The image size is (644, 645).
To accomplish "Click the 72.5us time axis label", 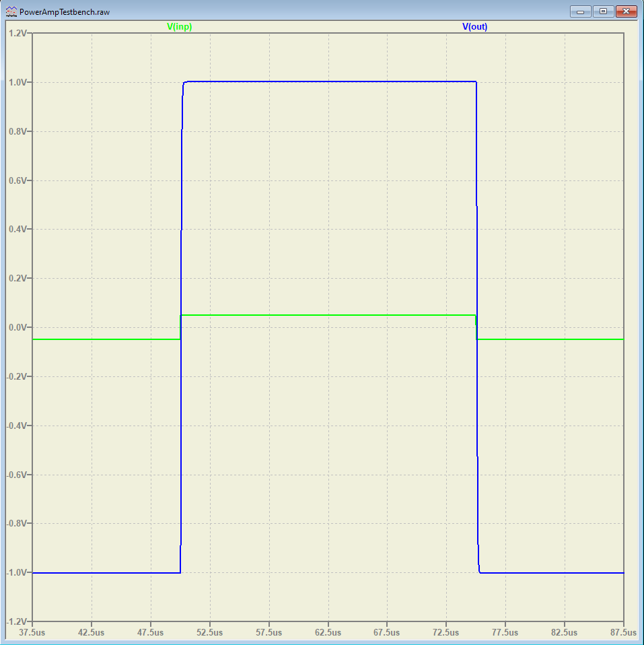I will (x=446, y=633).
